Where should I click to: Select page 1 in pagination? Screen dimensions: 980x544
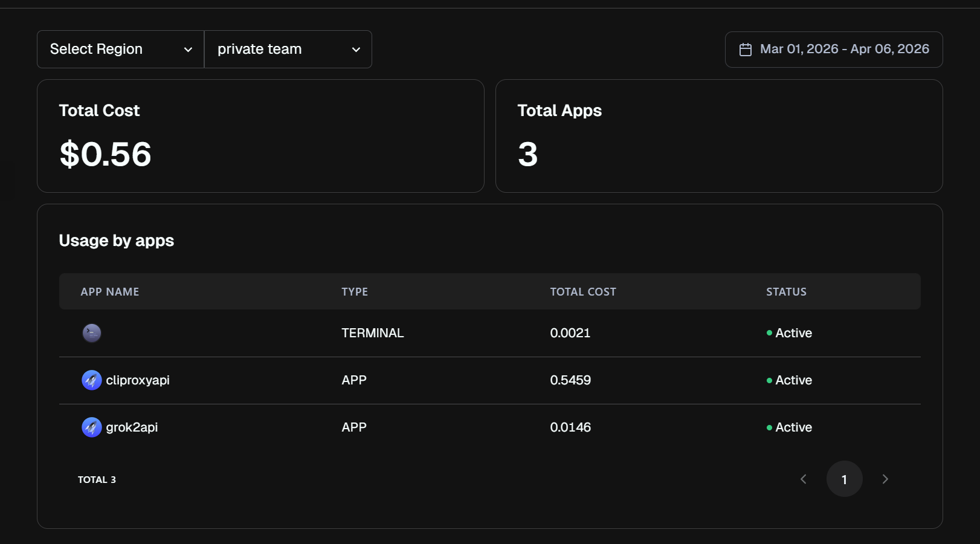844,479
